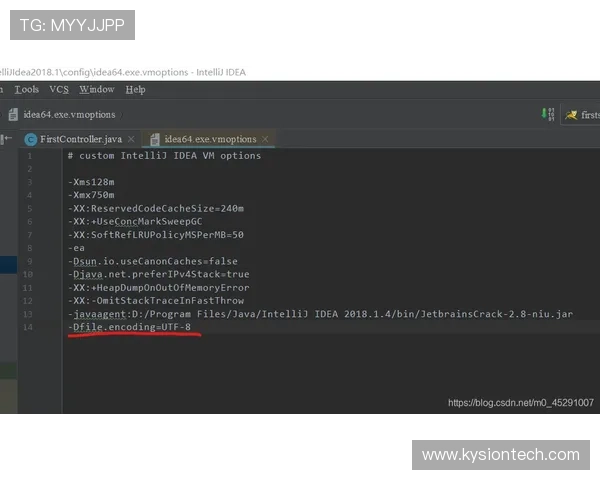Open the Help menu
The height and width of the screenshot is (480, 600).
[135, 90]
